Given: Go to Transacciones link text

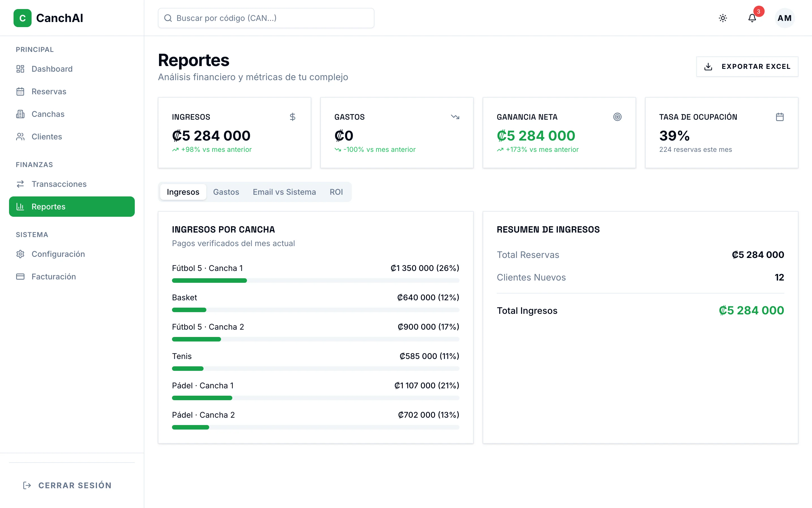Looking at the screenshot, I should pyautogui.click(x=59, y=184).
